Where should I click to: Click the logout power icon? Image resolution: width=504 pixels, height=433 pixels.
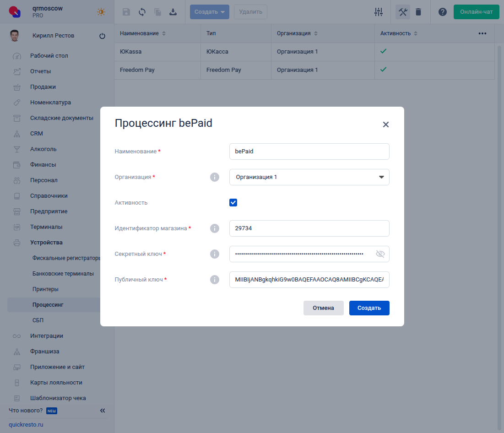[102, 36]
